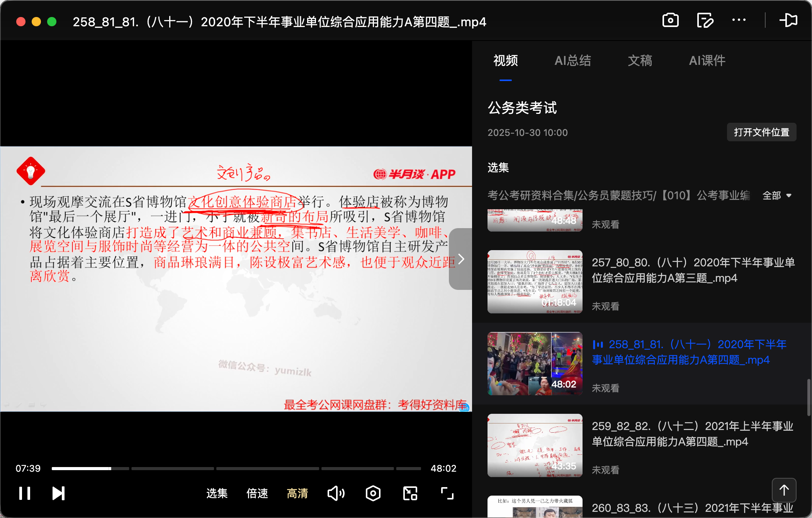Screen dimensions: 812x518
Task: Enter picture-in-picture mode
Action: pos(409,493)
